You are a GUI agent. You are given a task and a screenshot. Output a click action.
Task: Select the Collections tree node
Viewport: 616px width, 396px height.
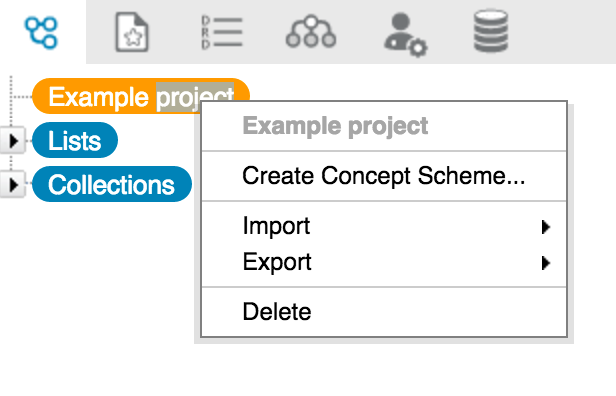coord(112,184)
